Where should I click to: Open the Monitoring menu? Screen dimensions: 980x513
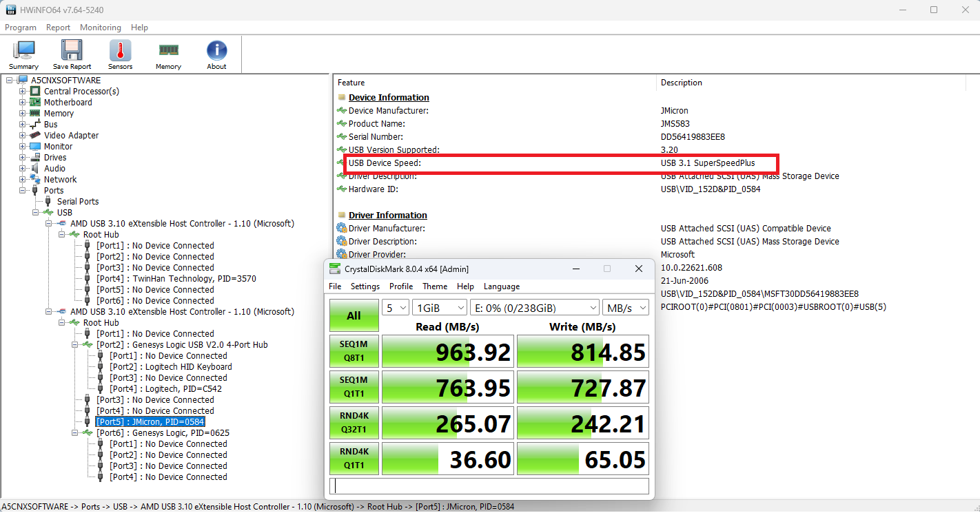coord(101,28)
